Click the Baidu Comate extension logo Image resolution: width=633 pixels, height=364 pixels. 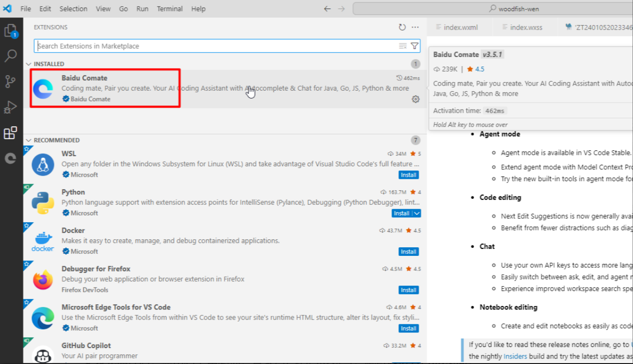click(x=43, y=89)
